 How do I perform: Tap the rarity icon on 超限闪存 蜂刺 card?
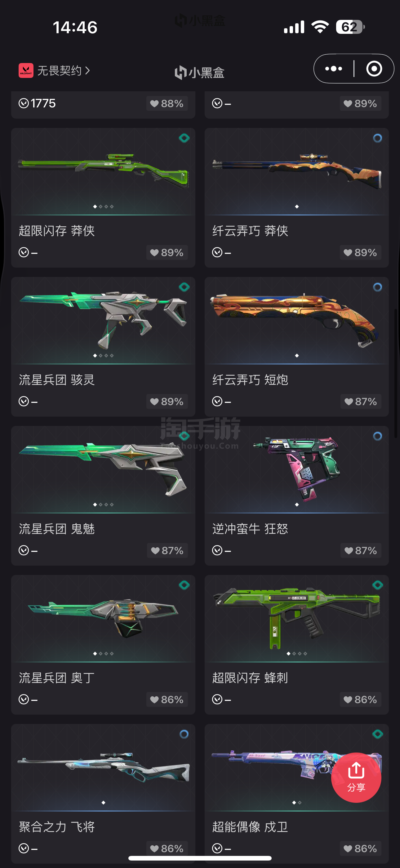coord(377,585)
